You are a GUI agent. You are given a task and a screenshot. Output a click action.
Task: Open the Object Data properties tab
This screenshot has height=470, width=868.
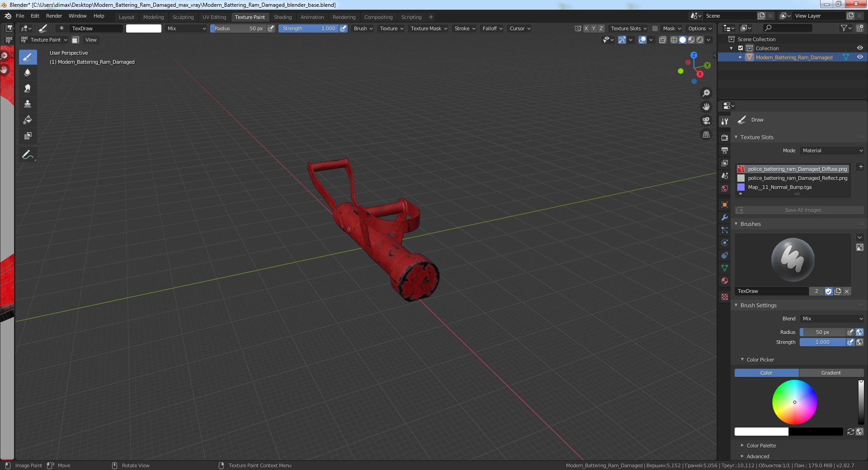pos(725,268)
